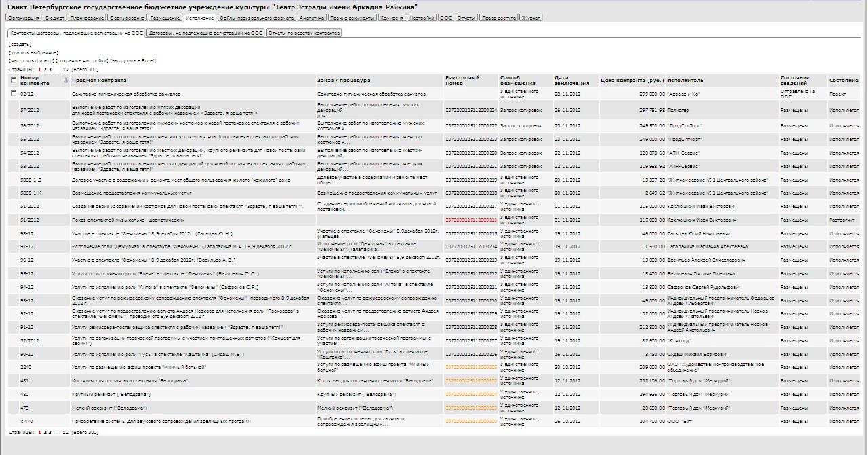Export via the [выгрузить в Excel] link
The image size is (868, 455).
pyautogui.click(x=134, y=61)
